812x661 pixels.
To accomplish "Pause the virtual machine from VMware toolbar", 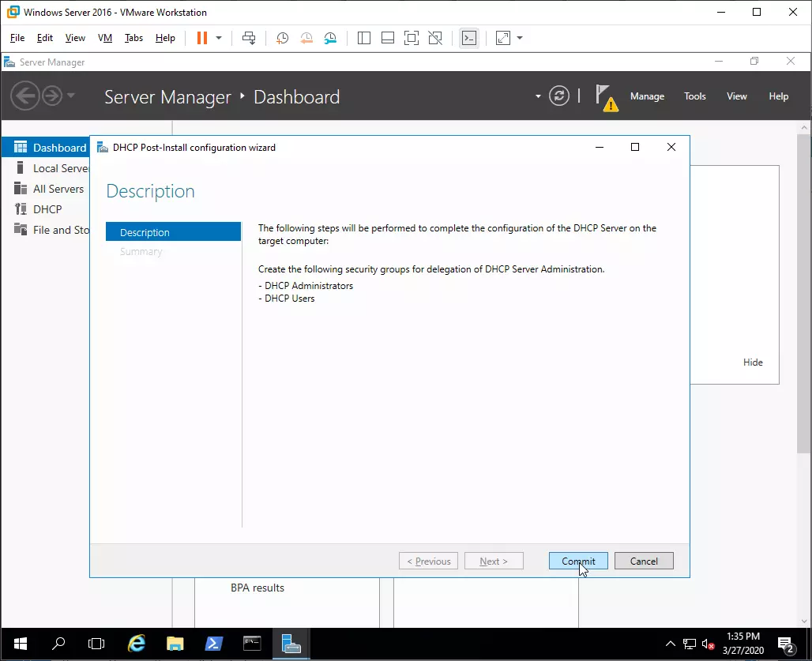I will click(202, 38).
